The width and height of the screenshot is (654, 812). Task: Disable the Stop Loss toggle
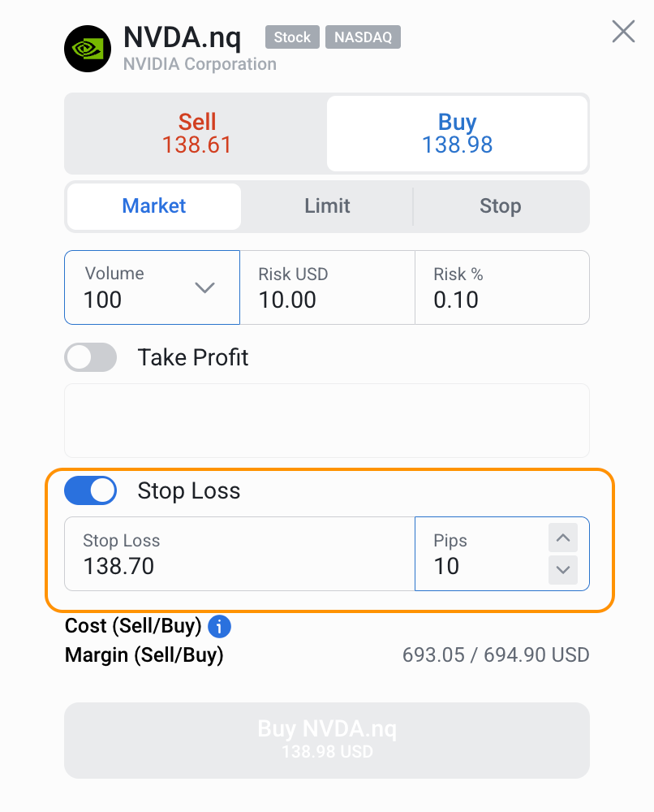91,490
